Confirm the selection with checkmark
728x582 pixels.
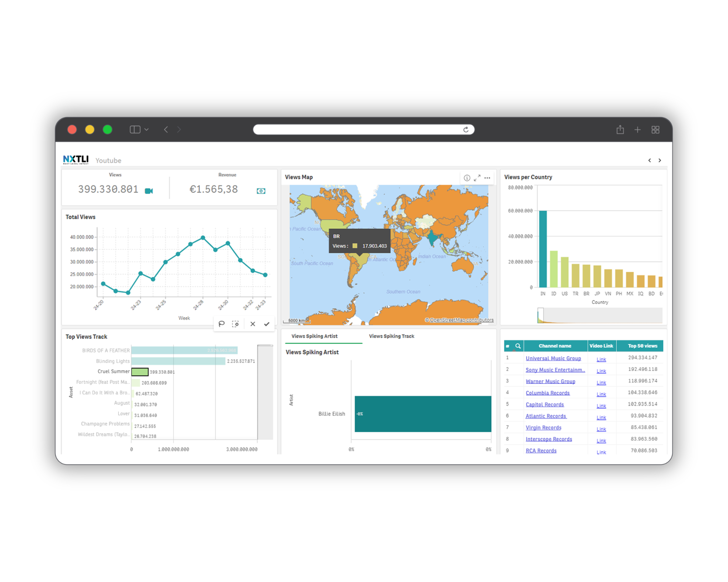click(267, 324)
